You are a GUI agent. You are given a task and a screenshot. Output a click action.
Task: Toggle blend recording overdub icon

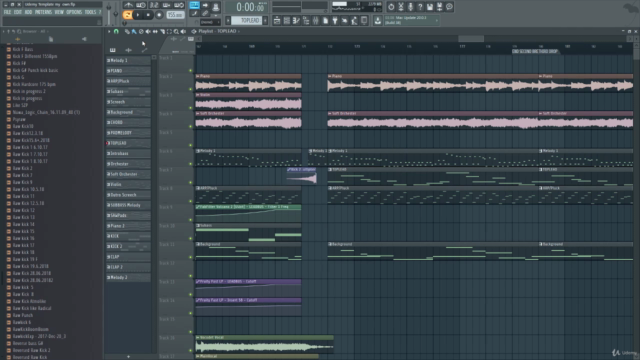pyautogui.click(x=167, y=5)
